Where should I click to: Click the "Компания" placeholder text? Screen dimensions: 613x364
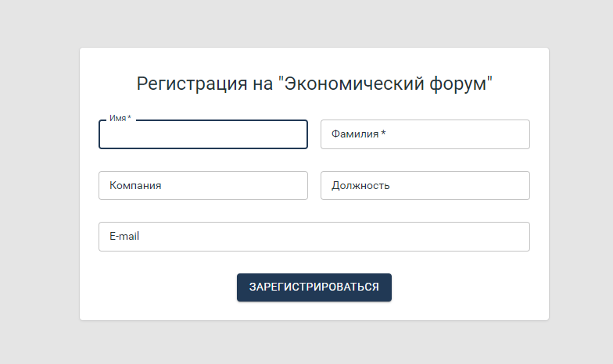[135, 186]
